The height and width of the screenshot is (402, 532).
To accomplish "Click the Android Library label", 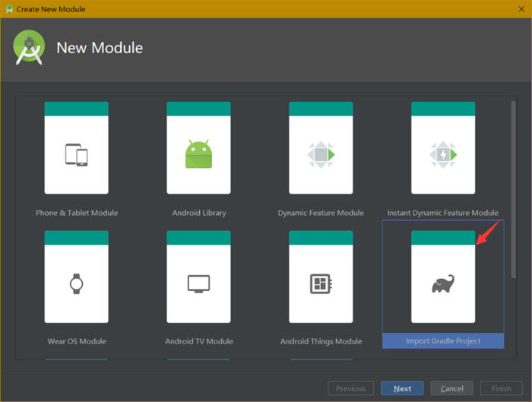I will [x=199, y=213].
